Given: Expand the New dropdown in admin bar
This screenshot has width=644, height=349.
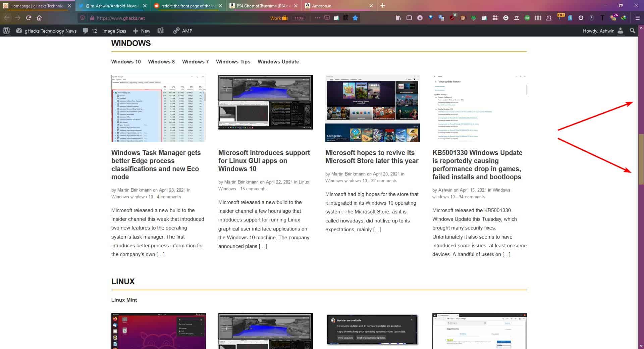Looking at the screenshot, I should pyautogui.click(x=142, y=31).
